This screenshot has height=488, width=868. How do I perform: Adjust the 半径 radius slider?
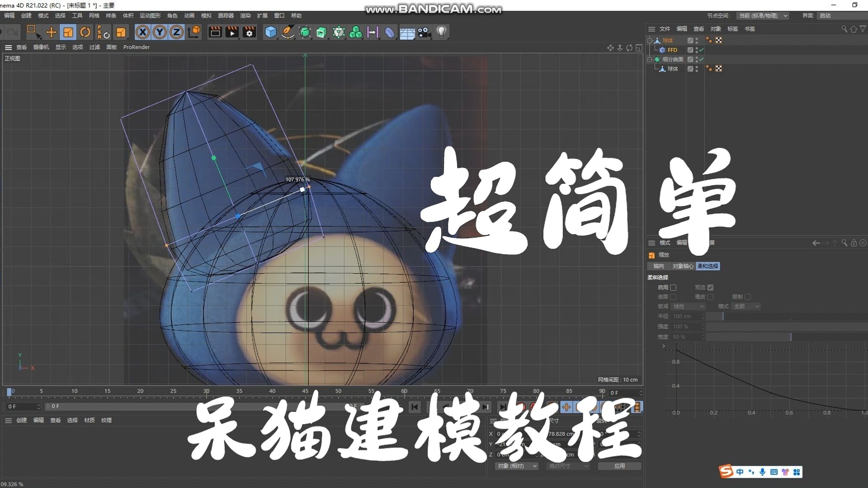[x=787, y=316]
